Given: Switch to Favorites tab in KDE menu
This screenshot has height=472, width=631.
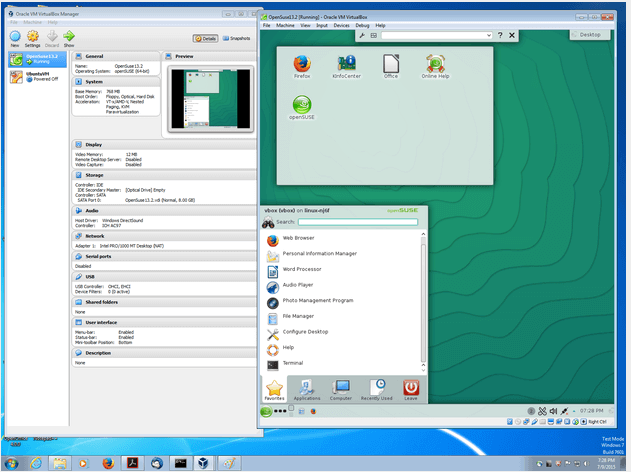Looking at the screenshot, I should click(x=274, y=390).
